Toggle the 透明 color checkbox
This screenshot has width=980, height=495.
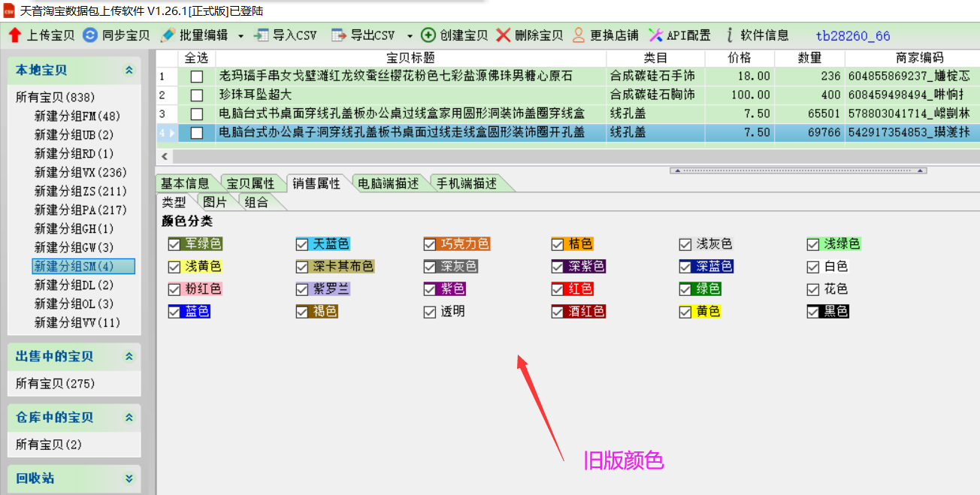430,312
